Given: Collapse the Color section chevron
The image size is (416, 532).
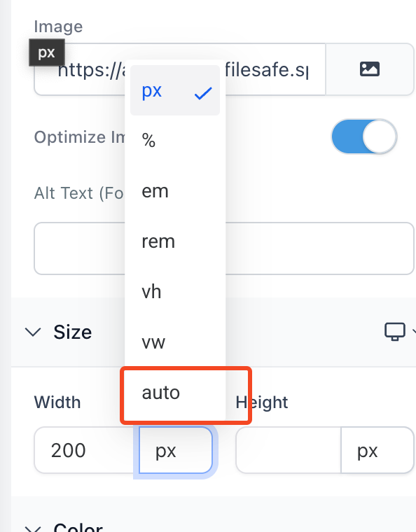Looking at the screenshot, I should (x=33, y=528).
